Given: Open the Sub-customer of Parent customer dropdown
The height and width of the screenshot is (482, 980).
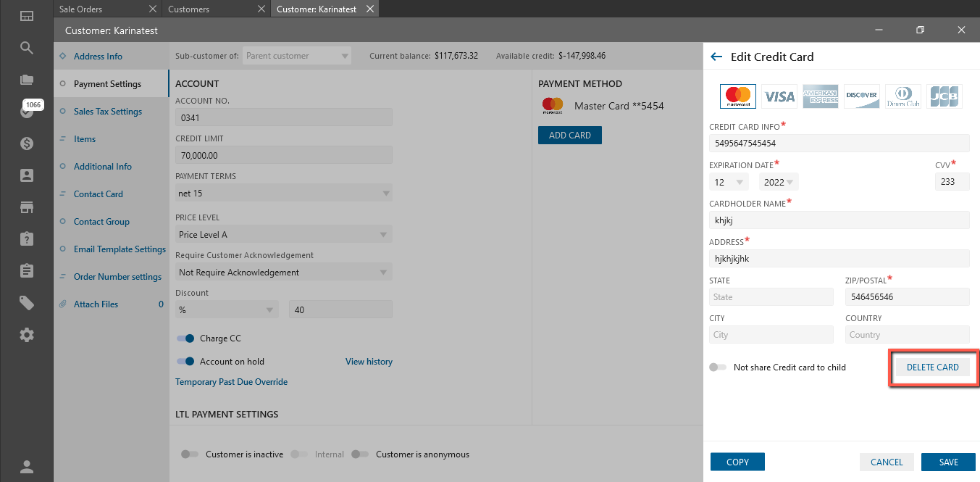Looking at the screenshot, I should click(x=297, y=56).
